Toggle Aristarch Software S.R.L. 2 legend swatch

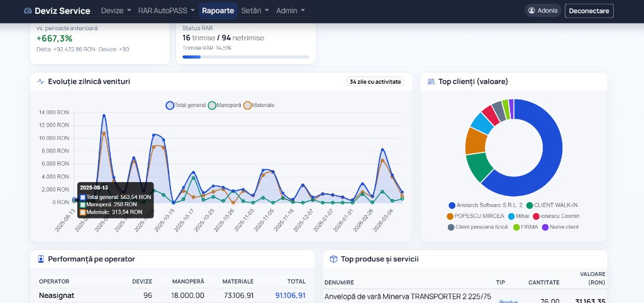(x=452, y=205)
